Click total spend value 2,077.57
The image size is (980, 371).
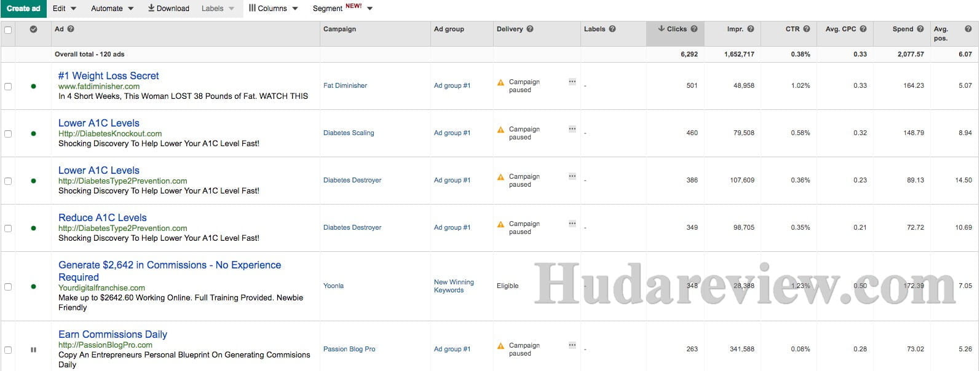pyautogui.click(x=911, y=55)
